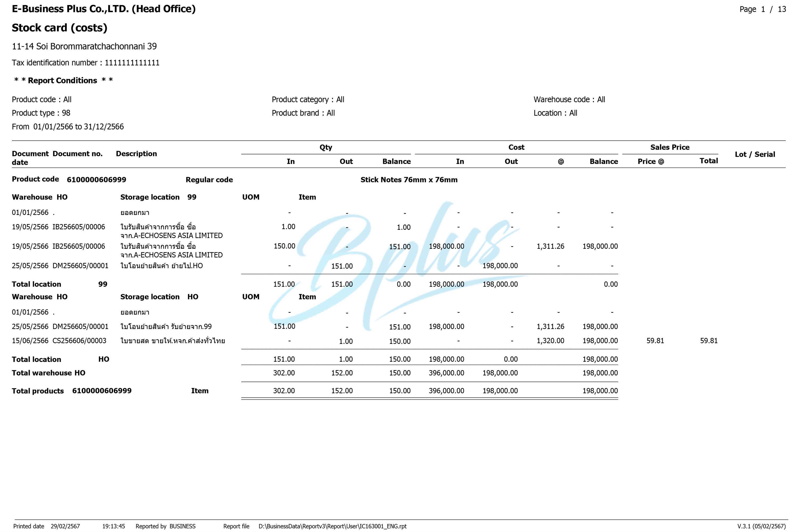Screen dimensions: 799x532
Task: Click 'Total location 99' row label
Action: coord(59,284)
